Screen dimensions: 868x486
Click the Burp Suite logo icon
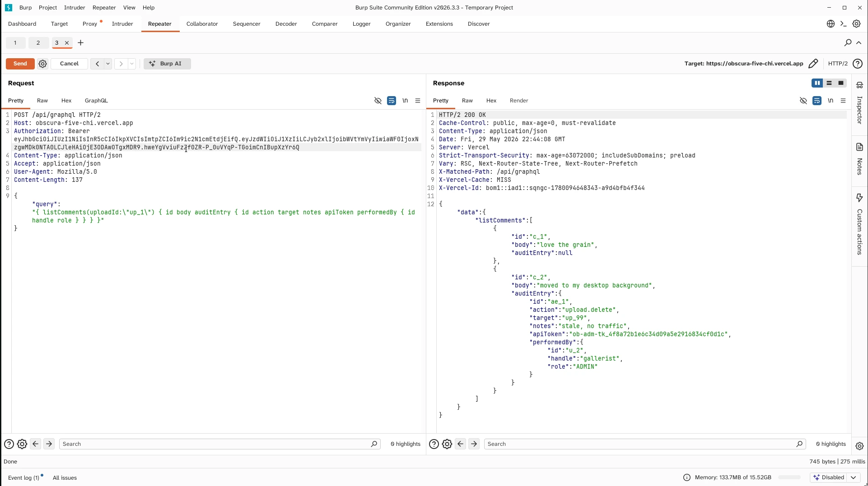coord(9,8)
